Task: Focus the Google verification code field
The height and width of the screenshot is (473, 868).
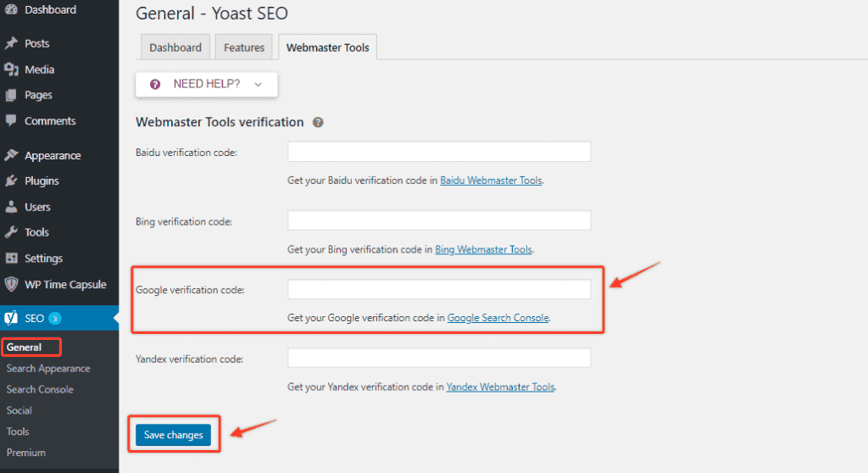Action: click(439, 289)
